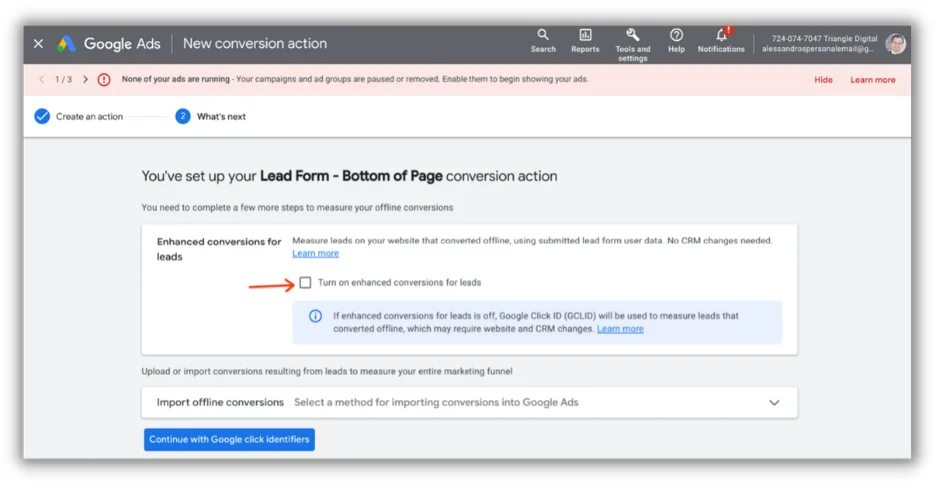Screen dimensions: 936x489
Task: Click the New conversion action title
Action: (255, 44)
